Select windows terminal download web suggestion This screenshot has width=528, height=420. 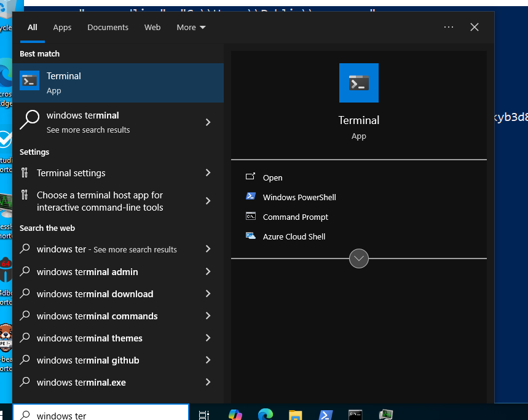[x=118, y=294]
